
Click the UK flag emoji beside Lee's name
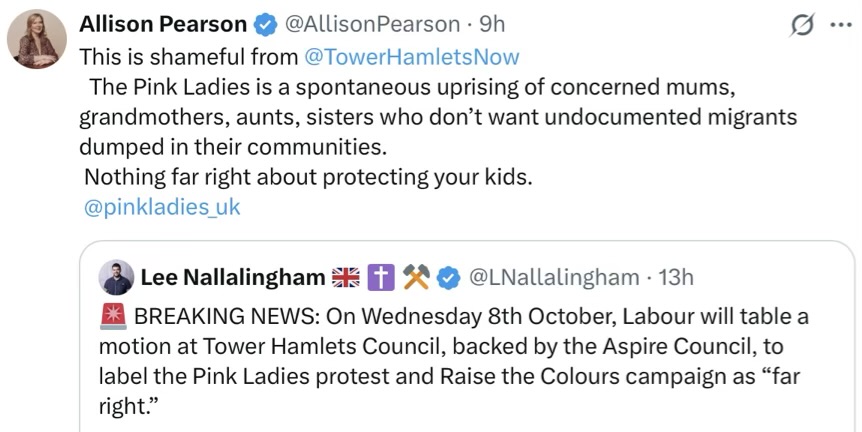(345, 277)
